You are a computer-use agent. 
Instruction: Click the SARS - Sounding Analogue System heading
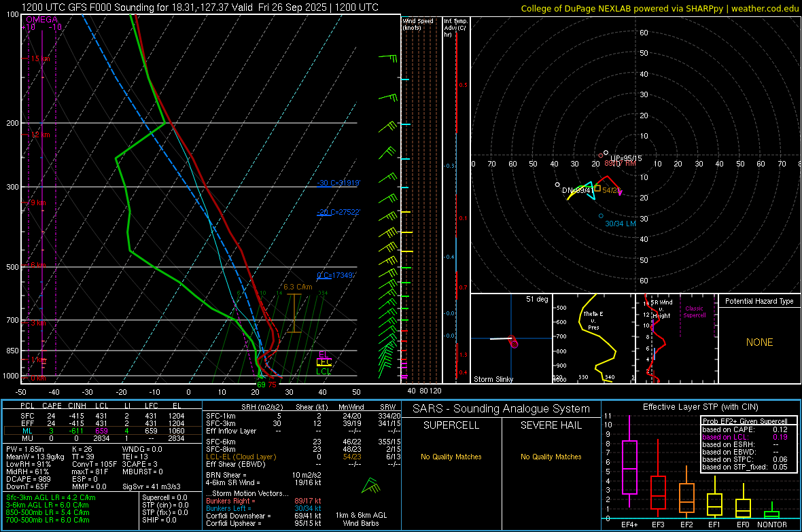click(502, 409)
